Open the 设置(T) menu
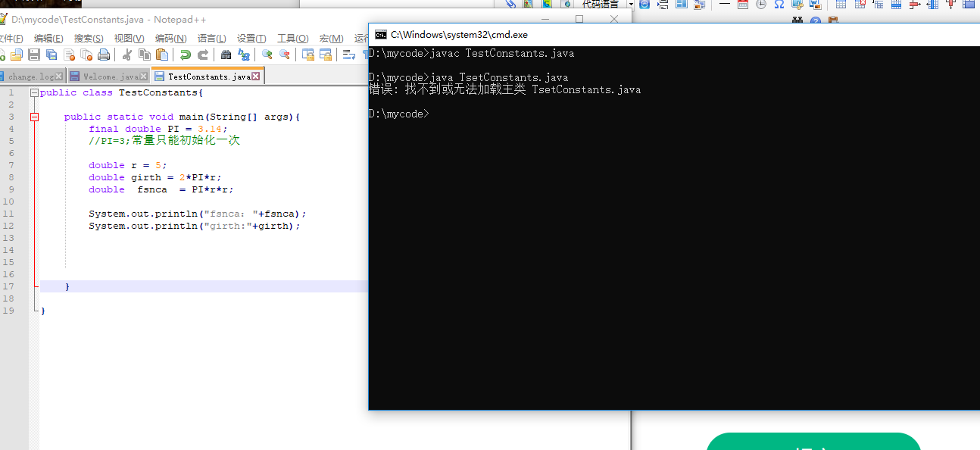The image size is (980, 450). 251,39
